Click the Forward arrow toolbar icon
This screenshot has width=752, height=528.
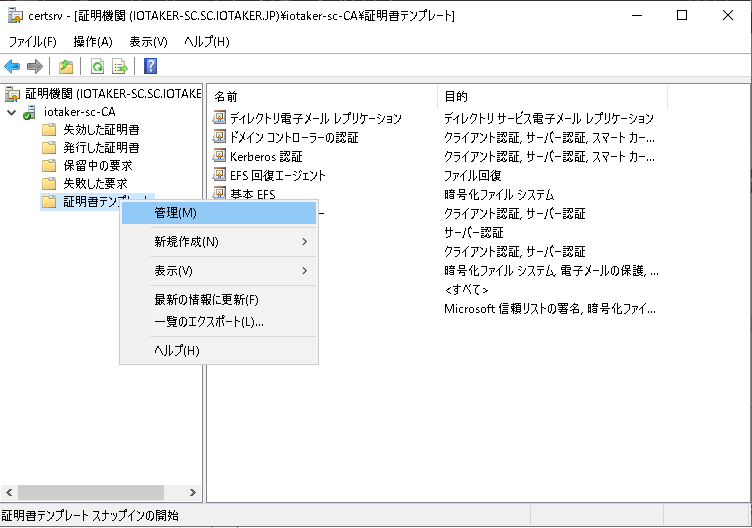pyautogui.click(x=34, y=67)
